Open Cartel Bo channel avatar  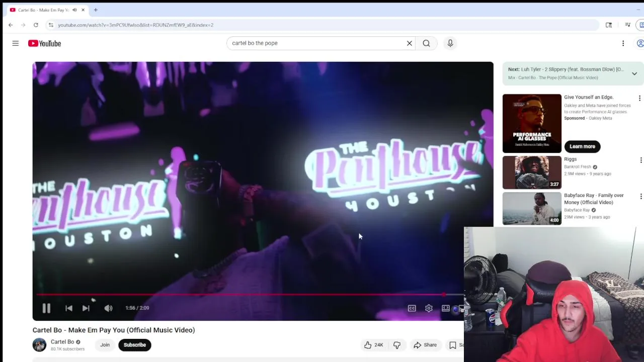(39, 345)
